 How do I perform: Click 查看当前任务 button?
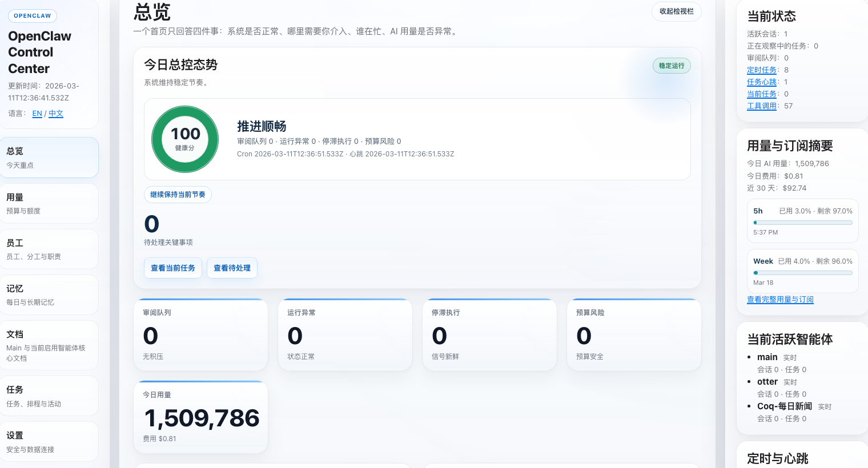click(x=173, y=268)
